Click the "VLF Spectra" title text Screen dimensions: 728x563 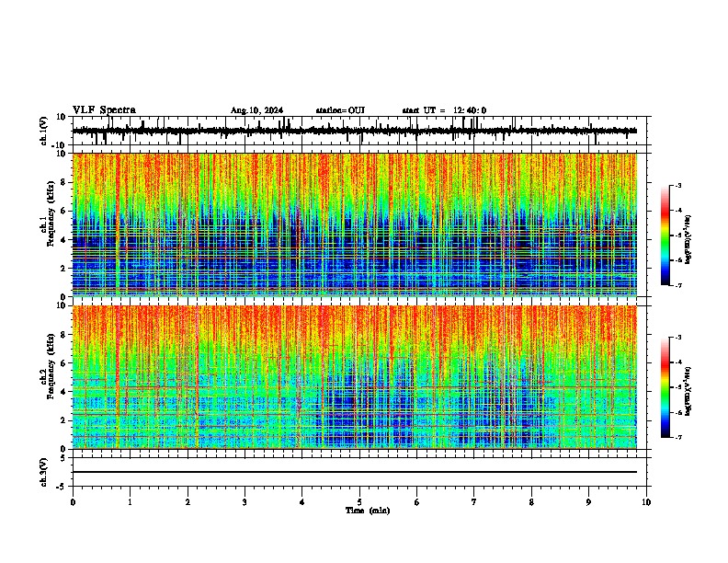point(104,110)
